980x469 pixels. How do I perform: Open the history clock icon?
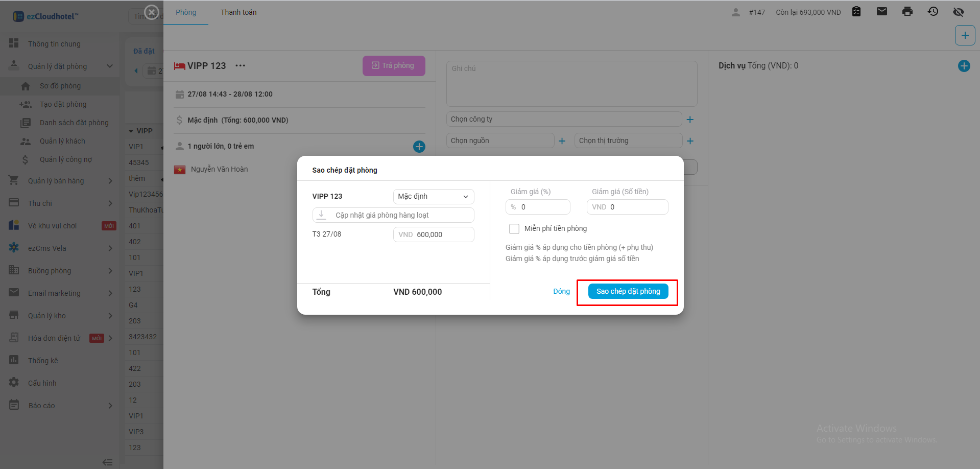(x=933, y=12)
